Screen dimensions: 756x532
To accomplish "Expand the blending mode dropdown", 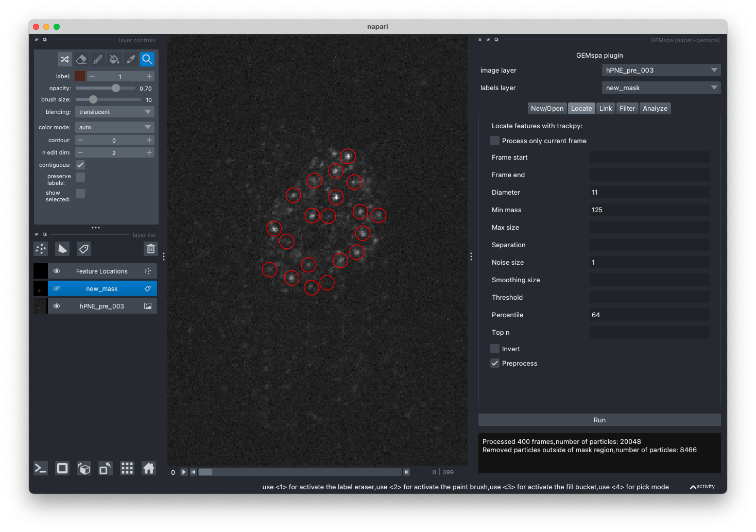I will pos(114,112).
